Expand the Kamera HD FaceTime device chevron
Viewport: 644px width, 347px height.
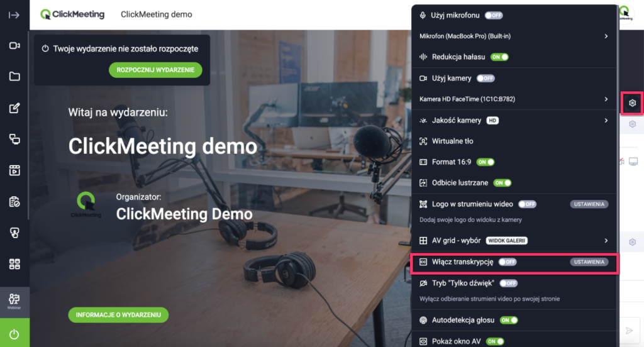click(x=606, y=99)
